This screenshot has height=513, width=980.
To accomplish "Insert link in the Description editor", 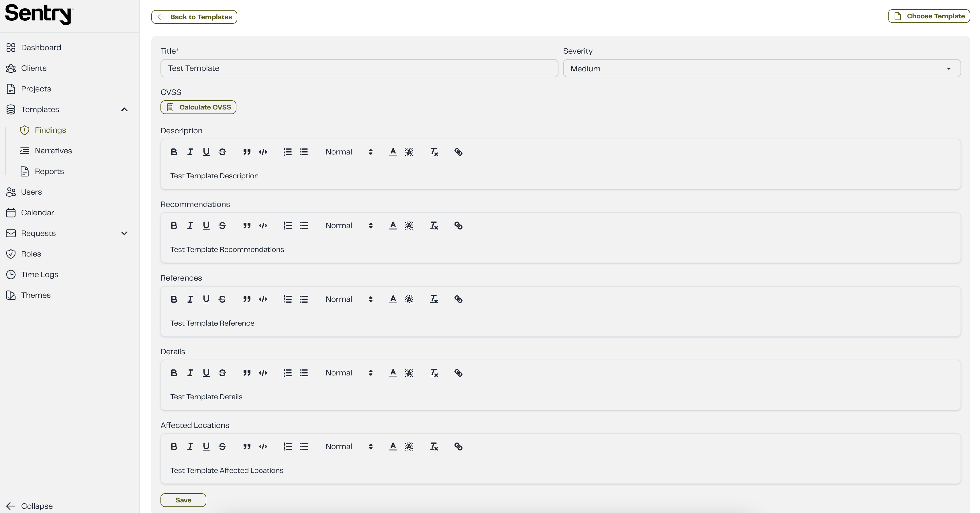I will [x=458, y=152].
